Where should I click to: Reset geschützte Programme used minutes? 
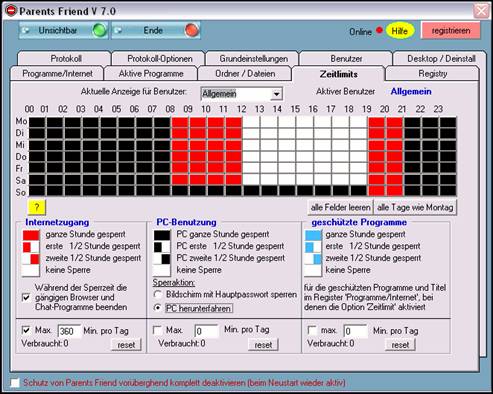(400, 345)
